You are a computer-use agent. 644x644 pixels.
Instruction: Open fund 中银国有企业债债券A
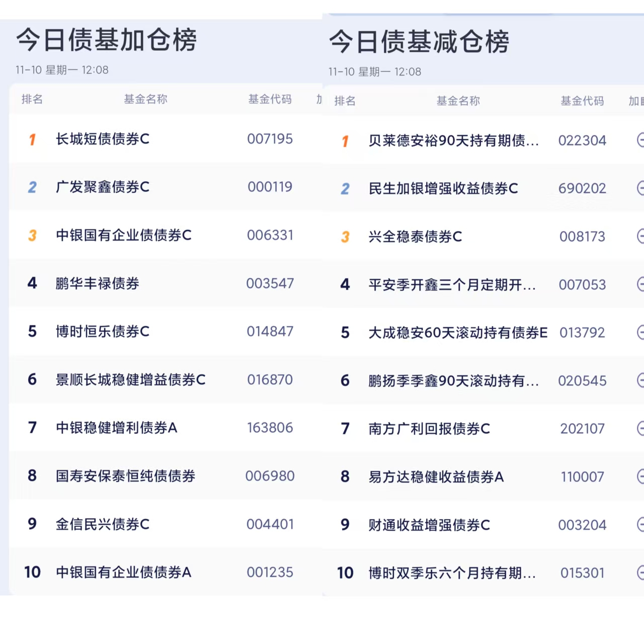pos(124,572)
